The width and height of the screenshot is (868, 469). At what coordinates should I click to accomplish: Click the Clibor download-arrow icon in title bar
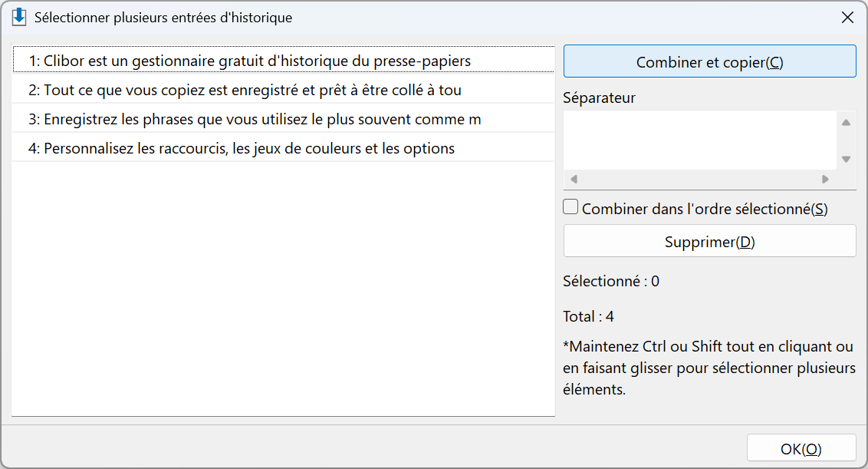19,17
